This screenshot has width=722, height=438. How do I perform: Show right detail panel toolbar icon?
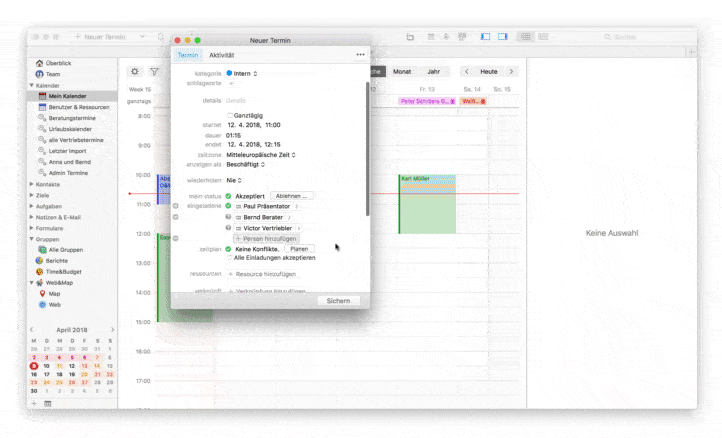(502, 36)
